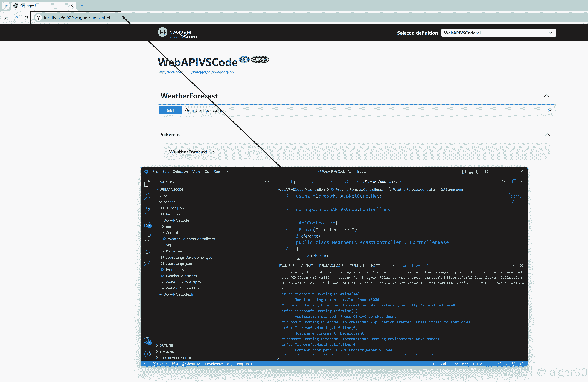The height and width of the screenshot is (382, 588).
Task: Open Program.cs in the Explorer
Action: tap(174, 270)
